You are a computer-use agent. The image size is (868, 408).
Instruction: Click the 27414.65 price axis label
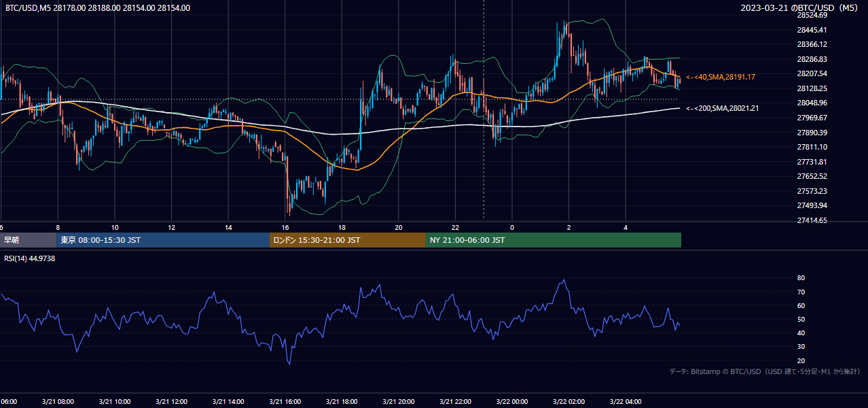812,220
